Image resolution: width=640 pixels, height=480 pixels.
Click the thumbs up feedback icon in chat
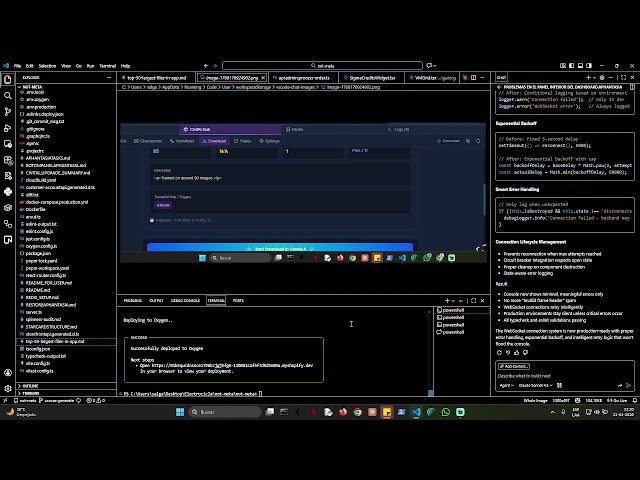point(517,353)
